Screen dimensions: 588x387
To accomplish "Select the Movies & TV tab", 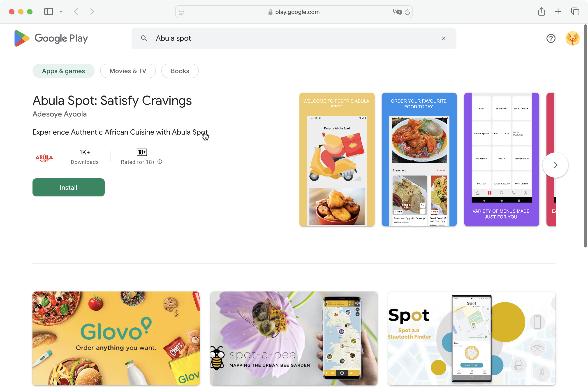I will (x=128, y=71).
